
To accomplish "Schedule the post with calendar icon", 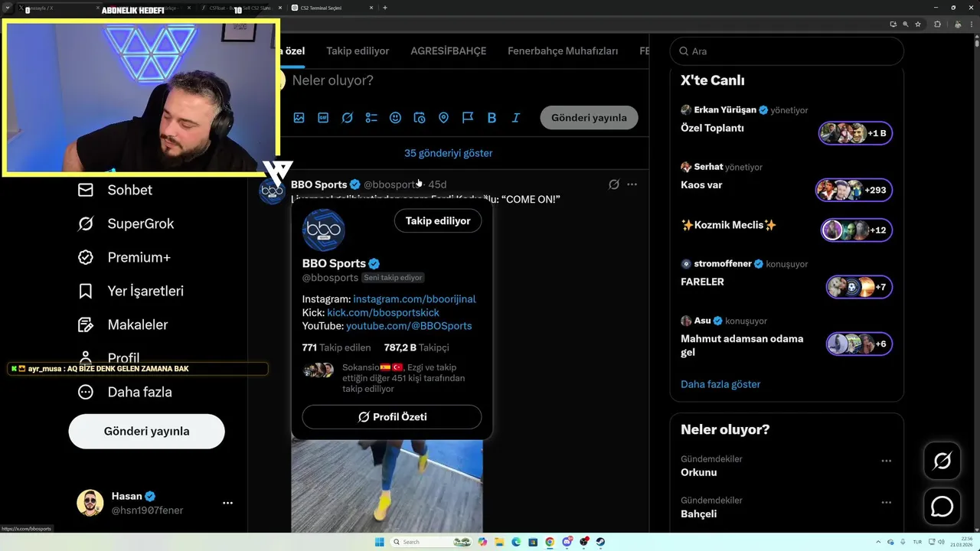I will pyautogui.click(x=420, y=118).
